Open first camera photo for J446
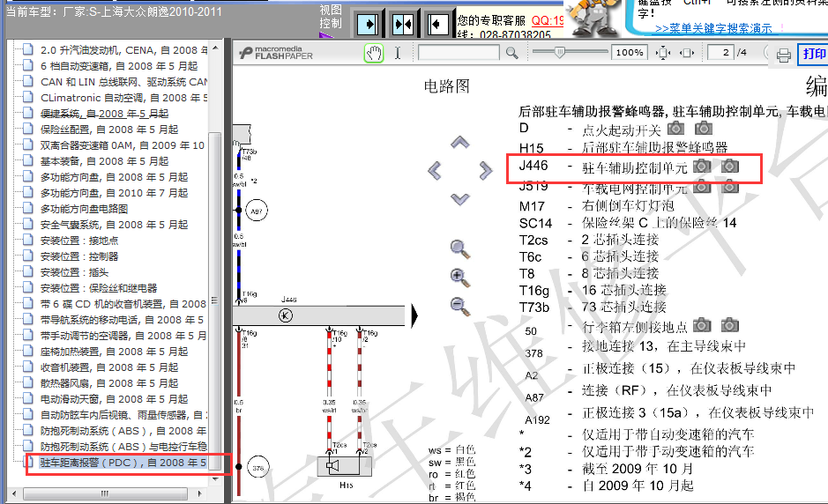This screenshot has height=504, width=828. (x=702, y=167)
